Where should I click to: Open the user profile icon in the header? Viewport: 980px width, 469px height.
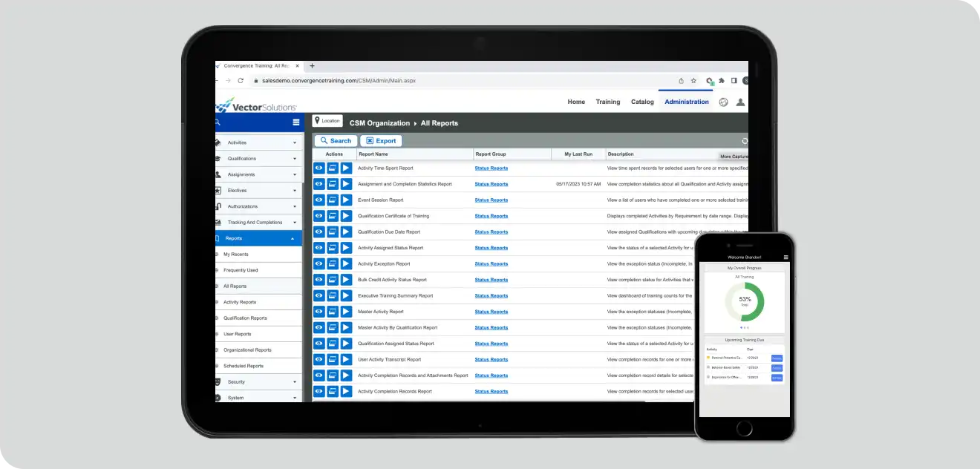pos(740,102)
